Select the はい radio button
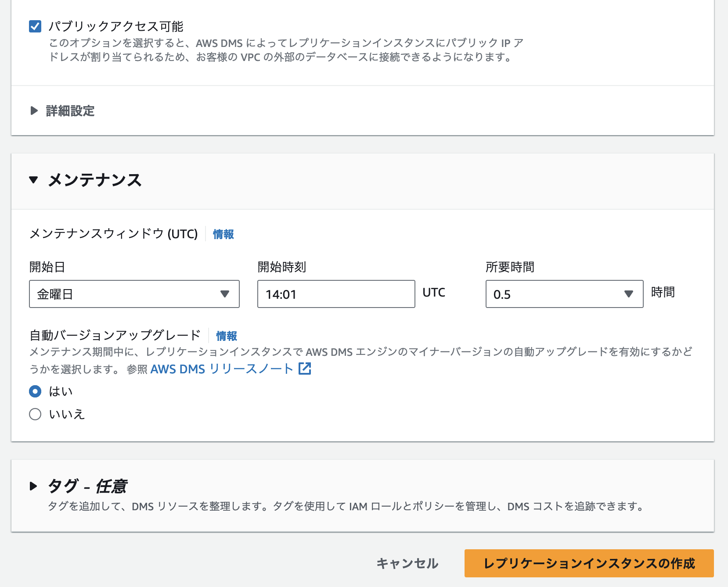This screenshot has width=728, height=587. click(x=35, y=391)
